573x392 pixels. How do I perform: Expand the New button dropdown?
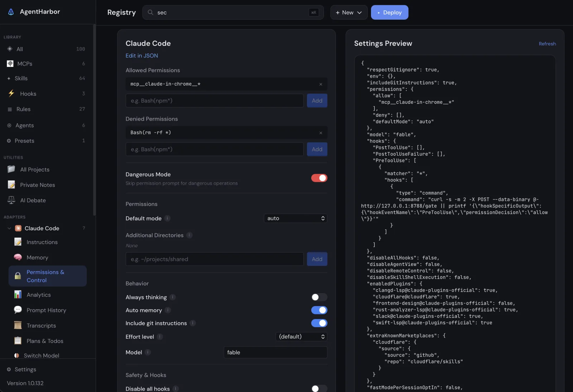[x=349, y=12]
